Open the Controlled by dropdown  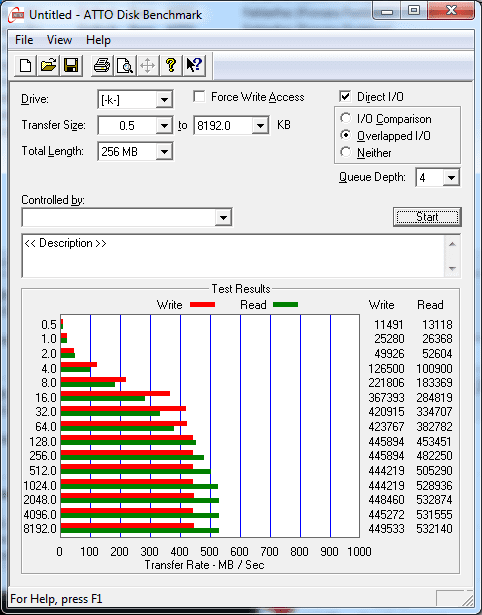coord(223,217)
